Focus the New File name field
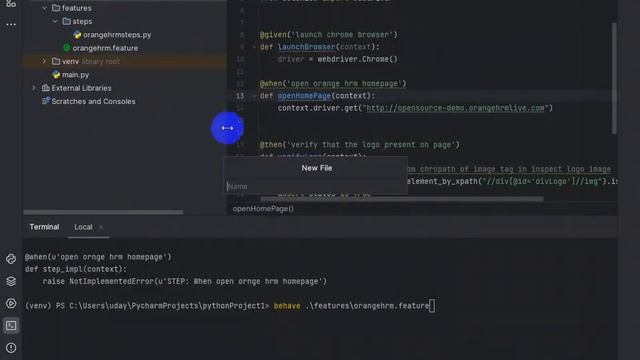 pos(316,186)
